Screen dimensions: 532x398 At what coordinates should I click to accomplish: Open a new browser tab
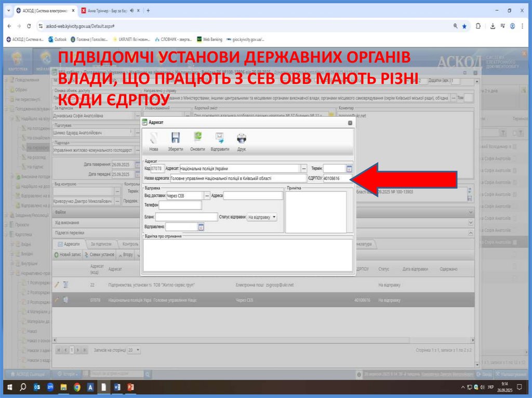[148, 10]
